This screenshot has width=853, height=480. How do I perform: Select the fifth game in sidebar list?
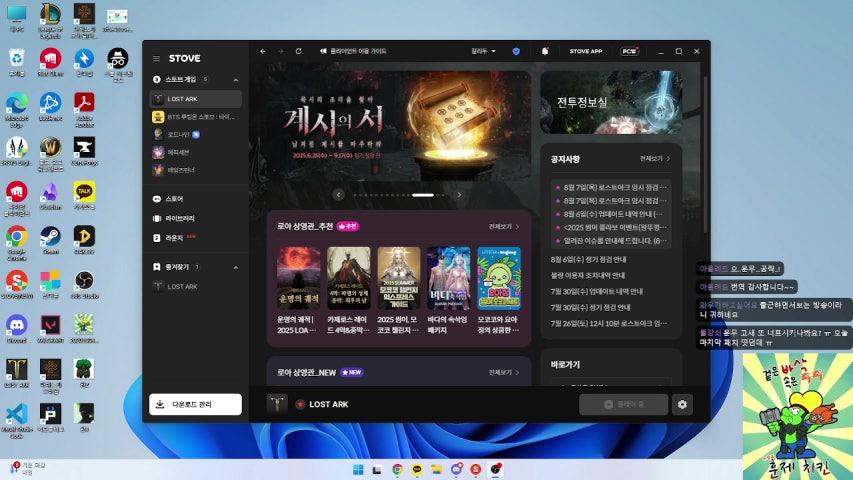(196, 170)
